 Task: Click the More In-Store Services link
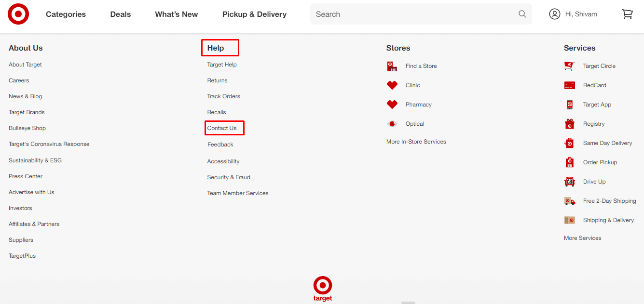point(416,142)
